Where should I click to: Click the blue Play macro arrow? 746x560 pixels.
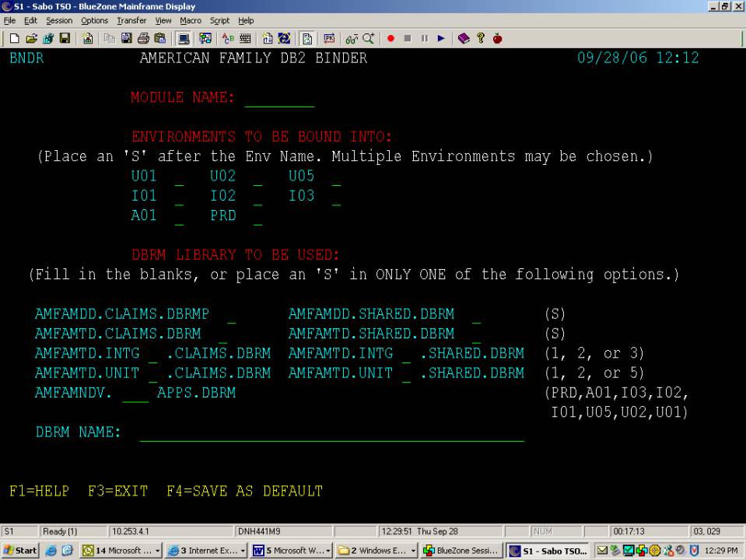coord(441,39)
